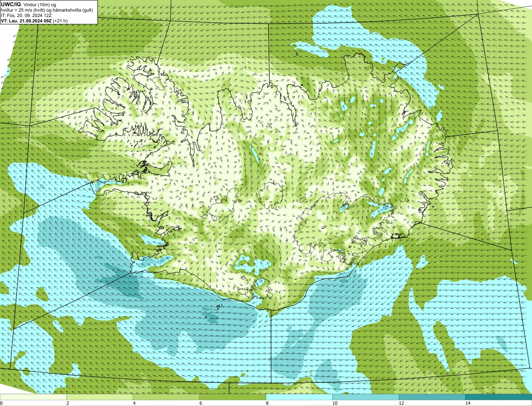
Task: Click the init time "IT: Fös. 20. 09. 2024 12Z"
Action: 27,15
